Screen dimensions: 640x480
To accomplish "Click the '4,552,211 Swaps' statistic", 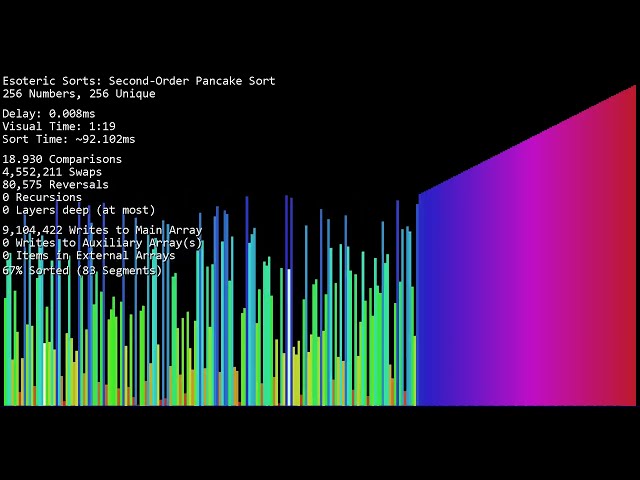I will tap(52, 171).
